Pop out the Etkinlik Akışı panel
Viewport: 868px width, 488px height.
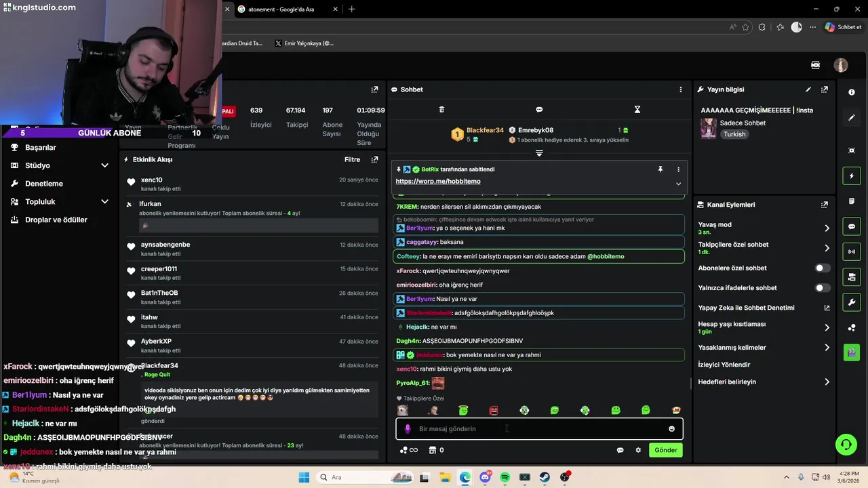pyautogui.click(x=374, y=160)
